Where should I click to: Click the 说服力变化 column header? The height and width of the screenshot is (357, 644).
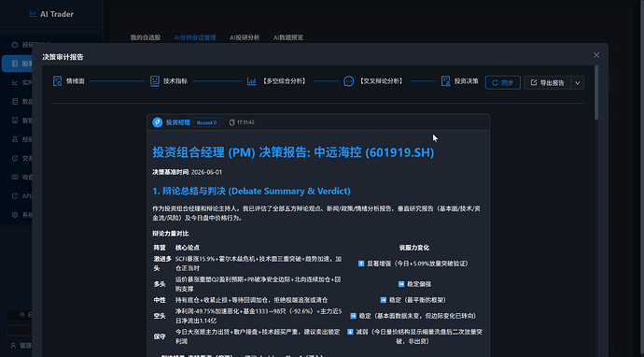coord(414,248)
